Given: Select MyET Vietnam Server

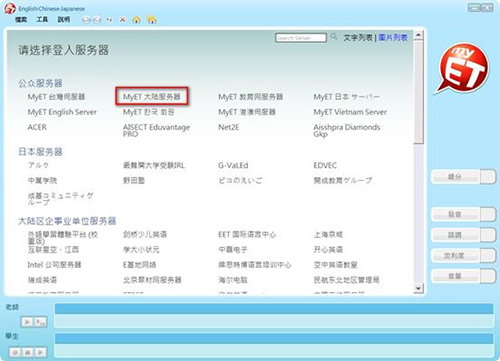Looking at the screenshot, I should point(350,112).
